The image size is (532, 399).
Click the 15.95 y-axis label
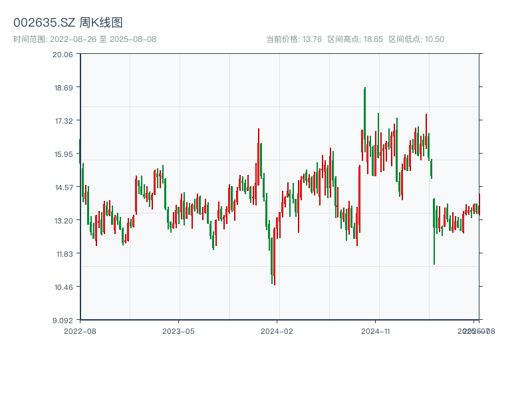63,154
